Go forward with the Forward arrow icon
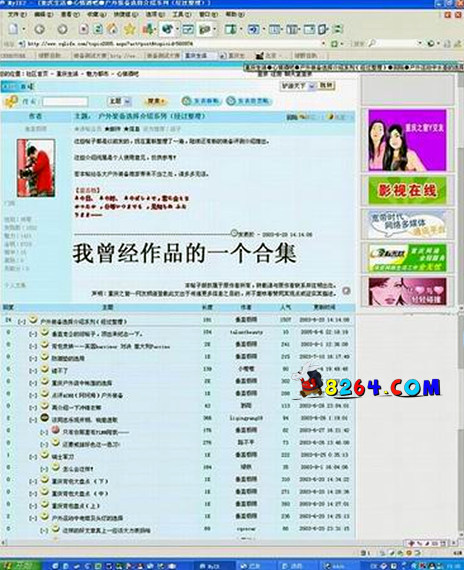 (x=62, y=29)
